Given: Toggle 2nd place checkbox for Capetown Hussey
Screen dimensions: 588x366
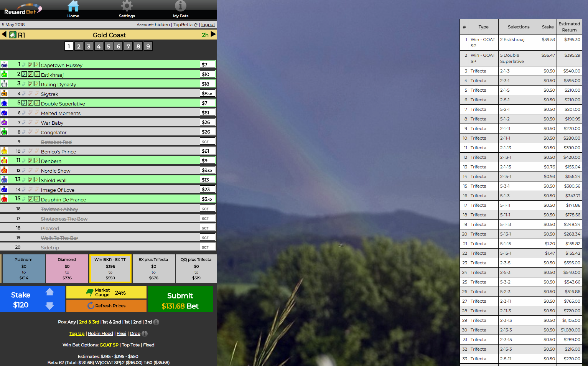Looking at the screenshot, I should (x=31, y=64).
